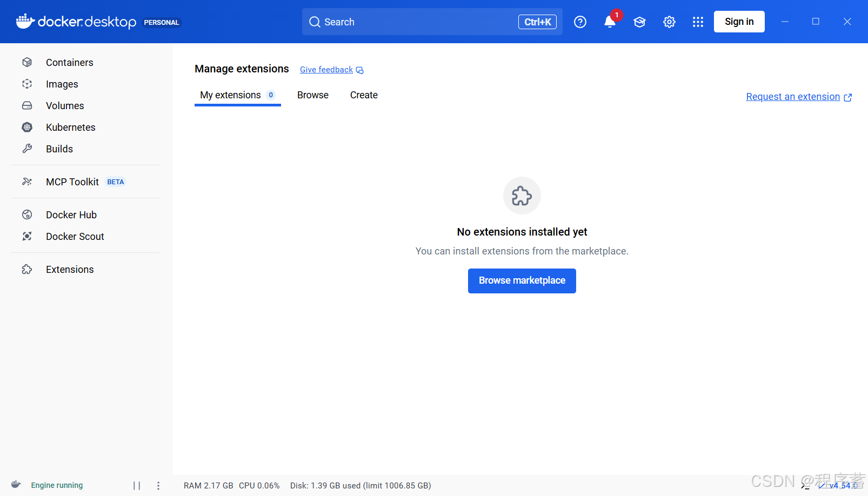This screenshot has width=868, height=496.
Task: Open the terminal icon in status bar
Action: click(805, 485)
